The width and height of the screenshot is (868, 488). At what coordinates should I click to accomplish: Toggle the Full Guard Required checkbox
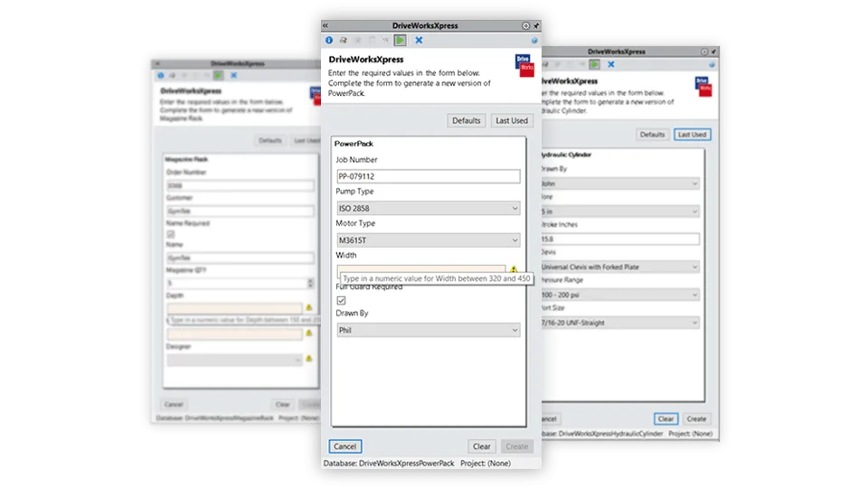(341, 300)
